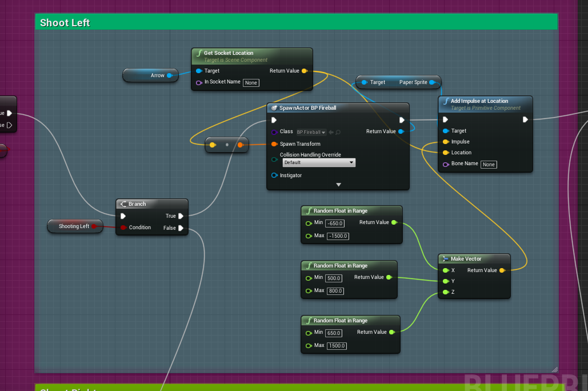This screenshot has width=588, height=391.
Task: Click the Make Vector Y pin
Action: (x=446, y=281)
